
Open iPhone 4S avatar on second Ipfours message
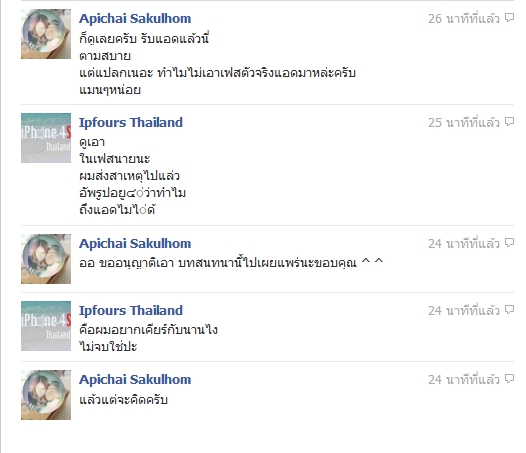pos(46,326)
